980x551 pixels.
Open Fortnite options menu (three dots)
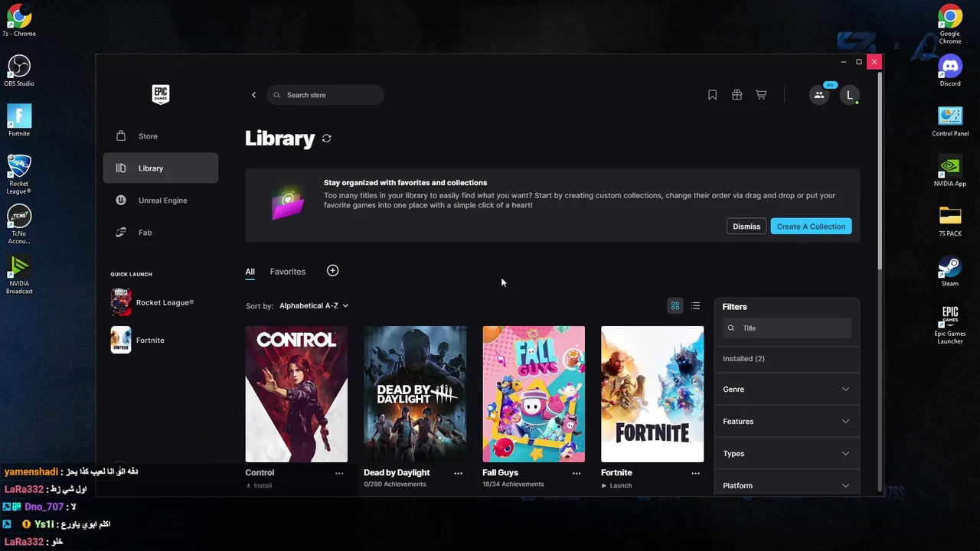[x=695, y=473]
